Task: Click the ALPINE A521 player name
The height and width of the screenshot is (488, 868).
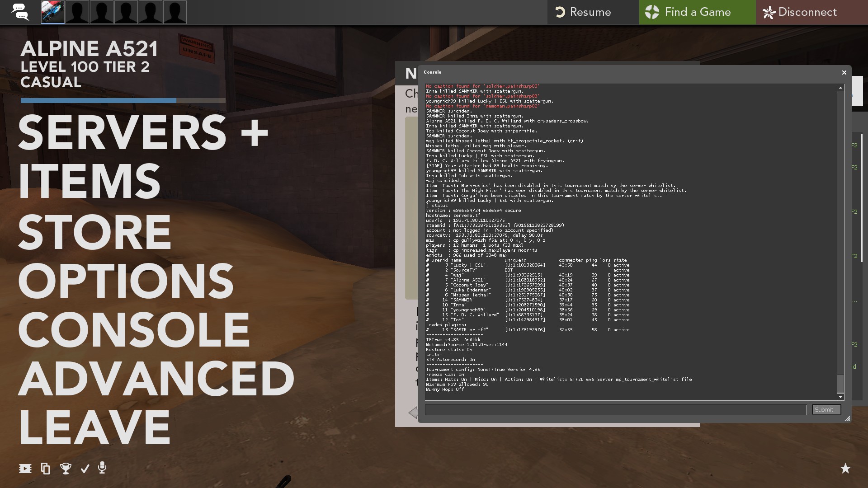Action: (89, 49)
